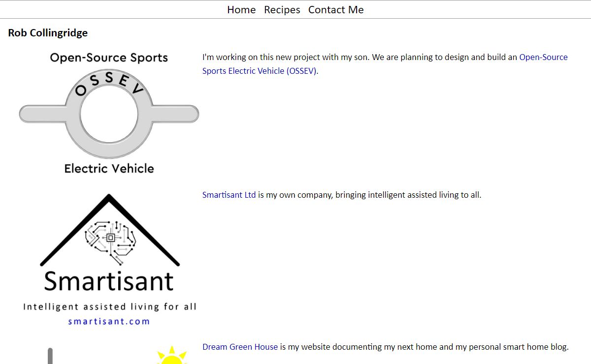
Task: Visit the Smartisant Ltd link
Action: (x=229, y=195)
